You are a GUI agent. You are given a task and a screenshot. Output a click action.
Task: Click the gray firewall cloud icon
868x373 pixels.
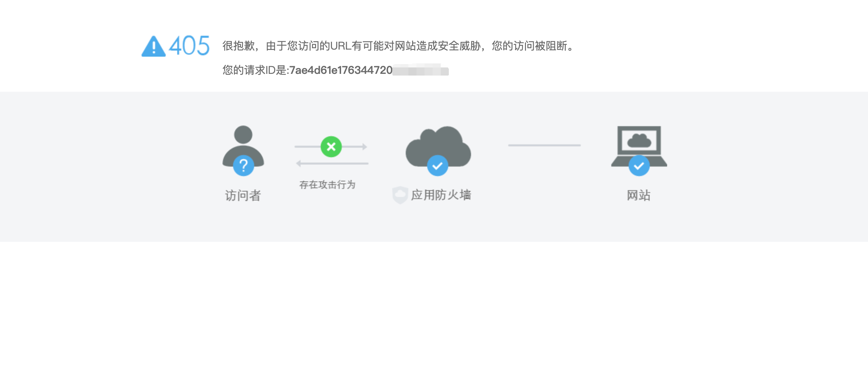tap(438, 146)
